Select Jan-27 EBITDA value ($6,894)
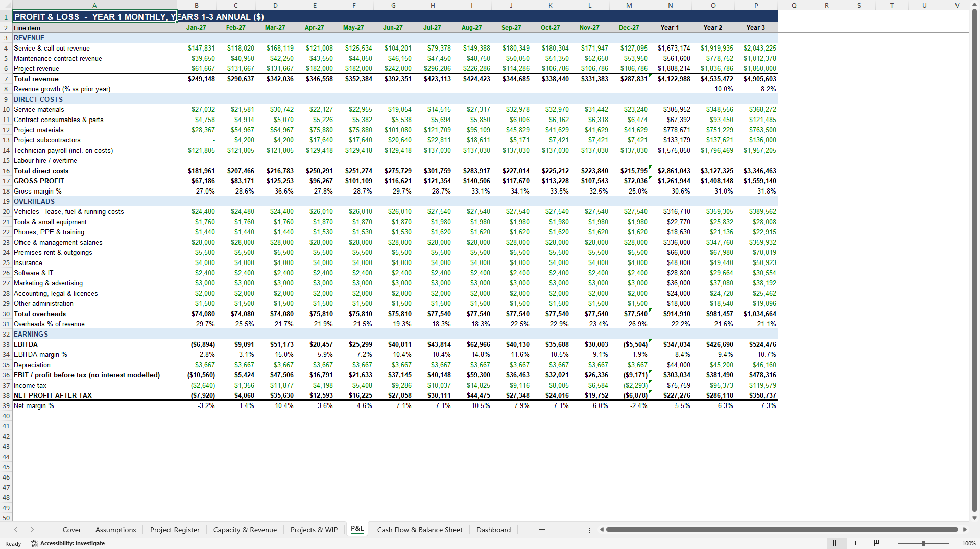Screen dimensions: 980x549 197,344
